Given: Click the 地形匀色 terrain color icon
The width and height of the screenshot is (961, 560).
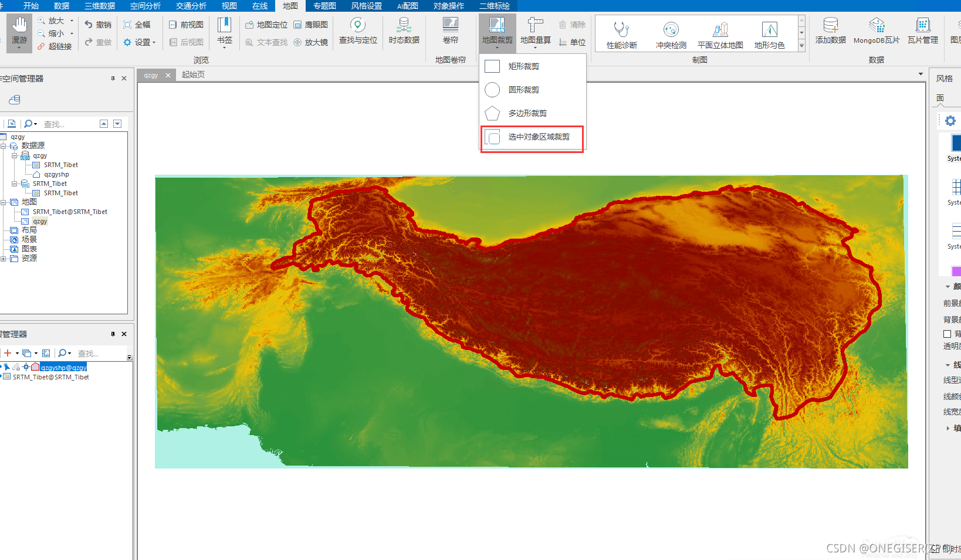Looking at the screenshot, I should pyautogui.click(x=769, y=35).
